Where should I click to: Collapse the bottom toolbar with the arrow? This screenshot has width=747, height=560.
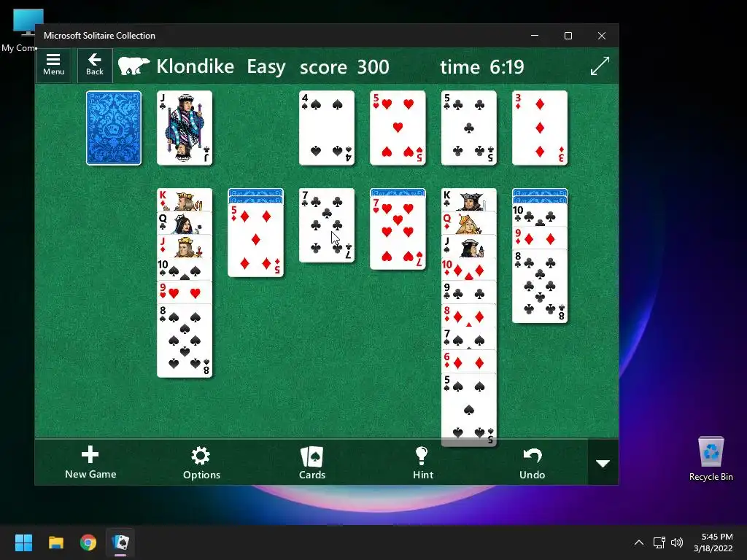603,463
